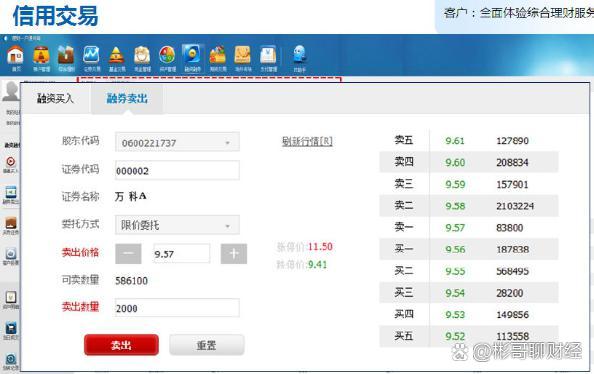This screenshot has height=374, width=594.
Task: Open the securities trading chart-line icon
Action: point(91,55)
